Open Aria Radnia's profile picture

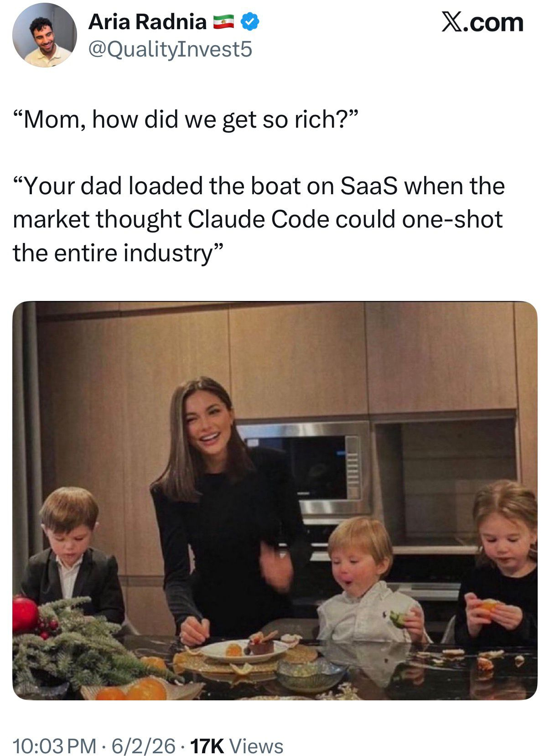pyautogui.click(x=44, y=36)
